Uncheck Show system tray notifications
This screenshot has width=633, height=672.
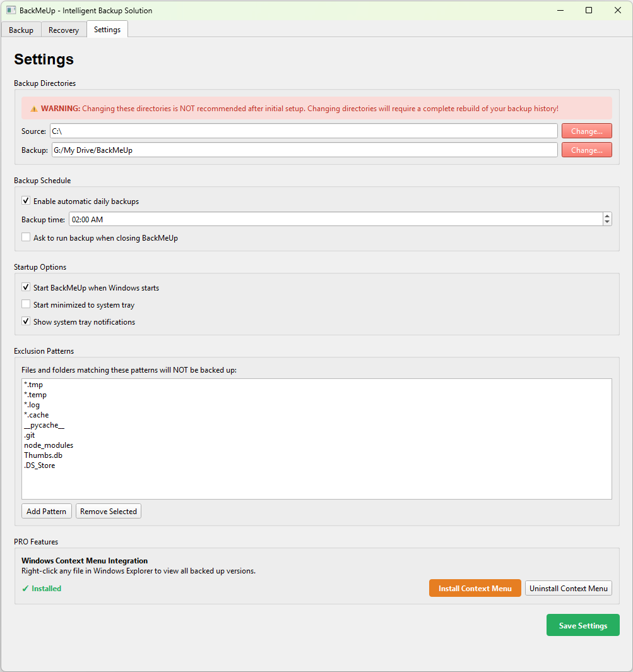pyautogui.click(x=25, y=321)
